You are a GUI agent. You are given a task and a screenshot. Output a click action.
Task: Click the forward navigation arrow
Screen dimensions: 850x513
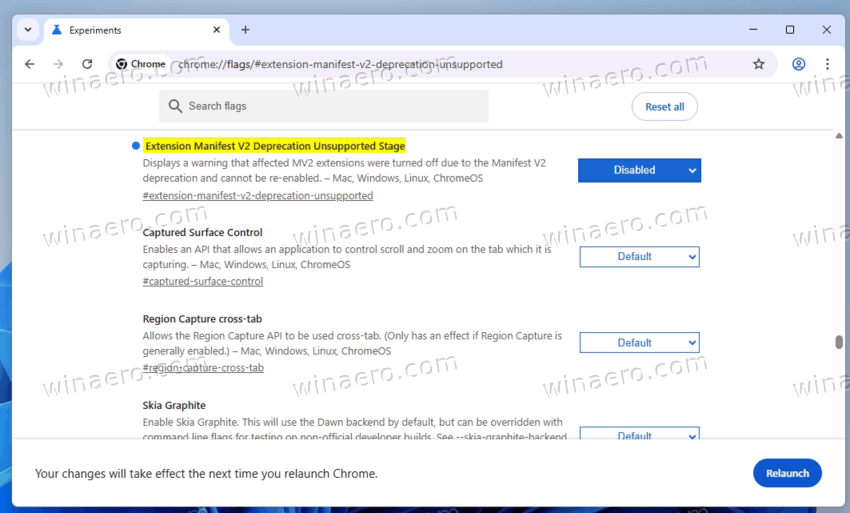[x=58, y=64]
